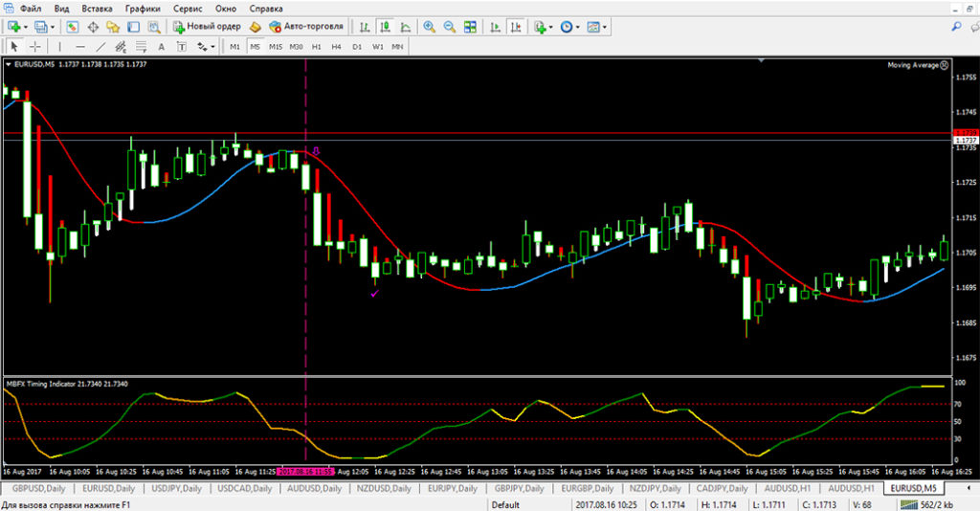Viewport: 980px width, 511px height.
Task: Select the equidistant channel tool
Action: click(121, 47)
